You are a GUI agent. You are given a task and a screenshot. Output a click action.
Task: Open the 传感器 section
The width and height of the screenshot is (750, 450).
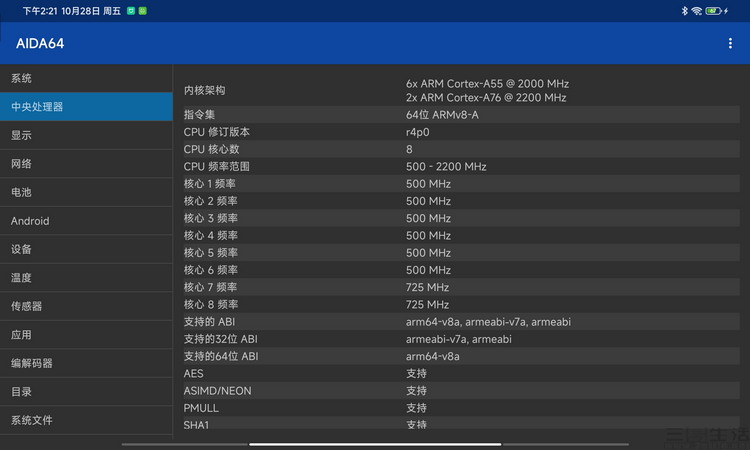[86, 306]
